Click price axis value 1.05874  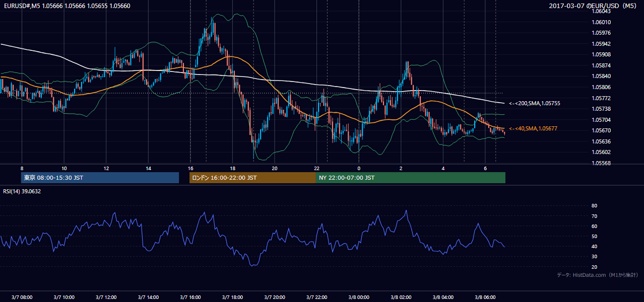point(602,65)
